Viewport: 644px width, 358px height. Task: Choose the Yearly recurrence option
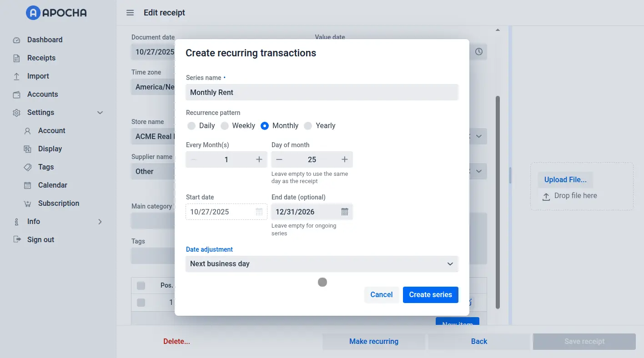[308, 126]
